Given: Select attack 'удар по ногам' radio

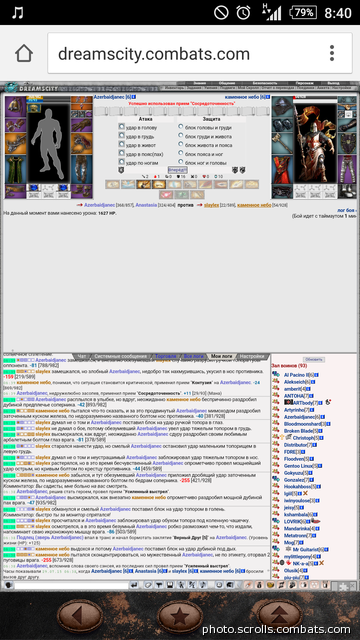Looking at the screenshot, I should [121, 162].
